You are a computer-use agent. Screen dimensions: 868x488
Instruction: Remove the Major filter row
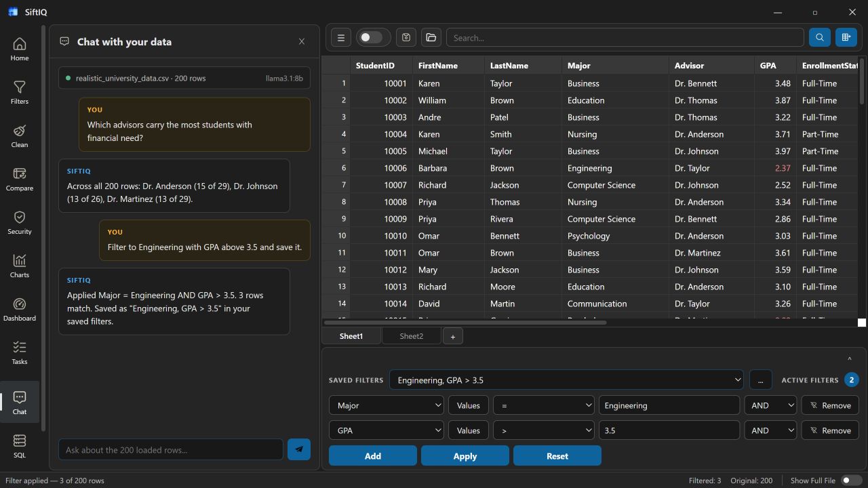tap(830, 405)
